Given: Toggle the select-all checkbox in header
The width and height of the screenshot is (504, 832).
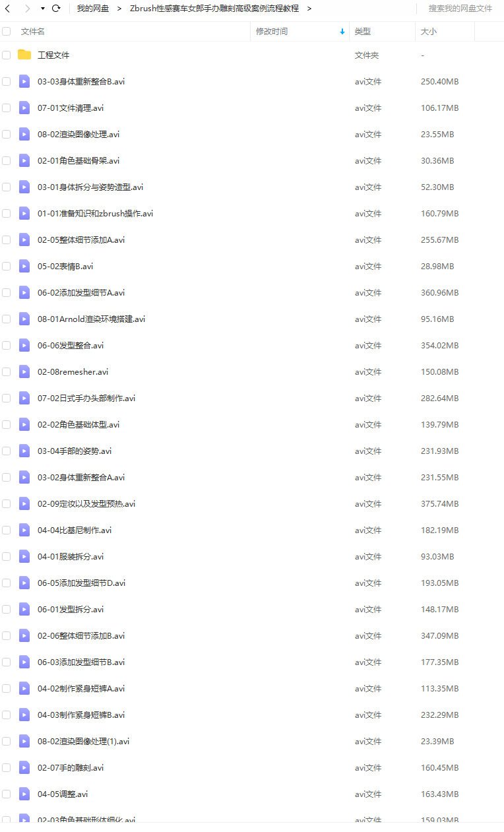Looking at the screenshot, I should pos(7,31).
